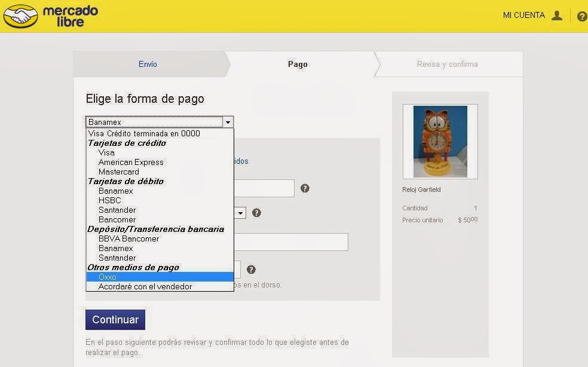Viewport: 588px width, 367px height.
Task: Select Banamex under Tarjetas de débito
Action: click(115, 191)
